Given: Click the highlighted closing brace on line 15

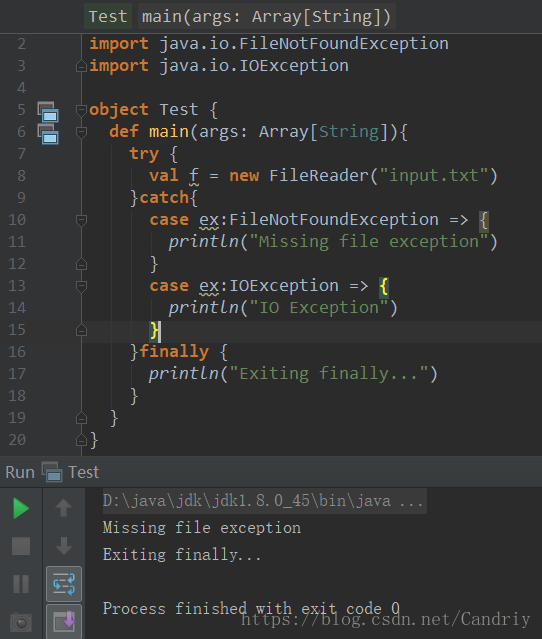Looking at the screenshot, I should [154, 331].
